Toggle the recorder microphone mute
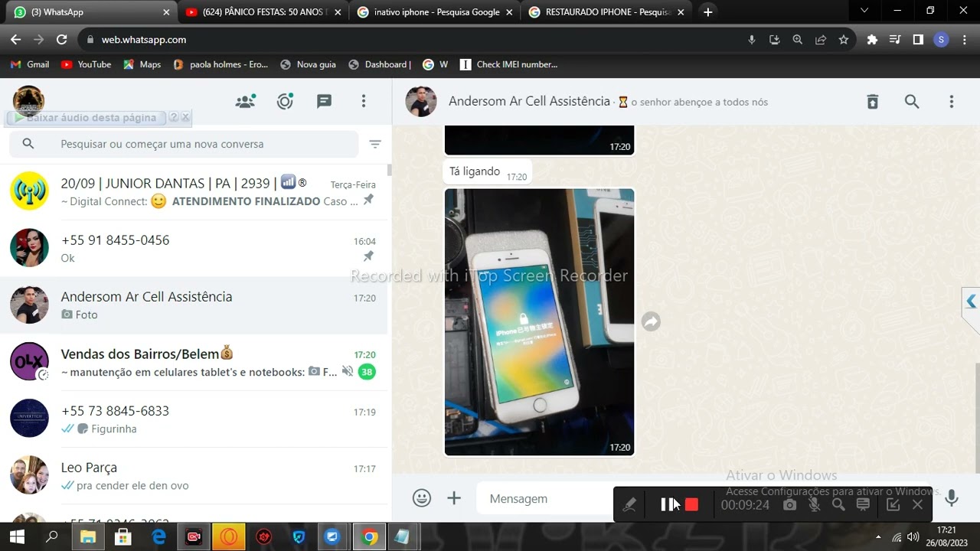Screen dimensions: 980x551 [x=815, y=504]
